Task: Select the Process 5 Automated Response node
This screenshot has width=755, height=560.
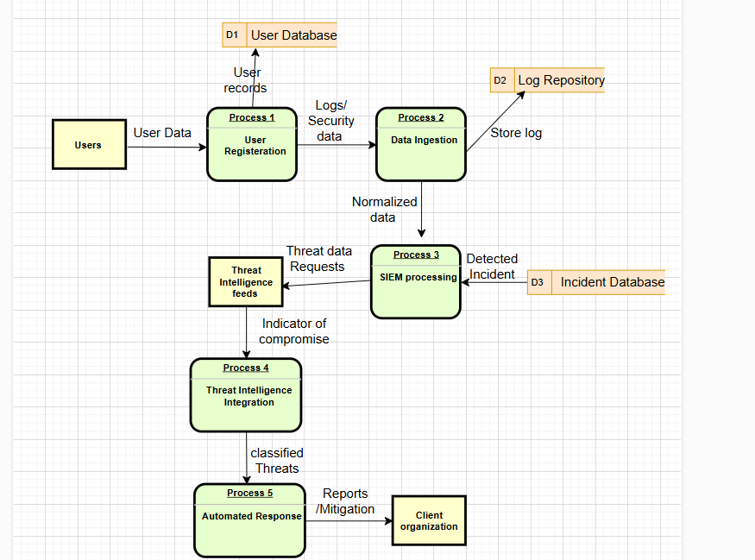Action: 250,520
